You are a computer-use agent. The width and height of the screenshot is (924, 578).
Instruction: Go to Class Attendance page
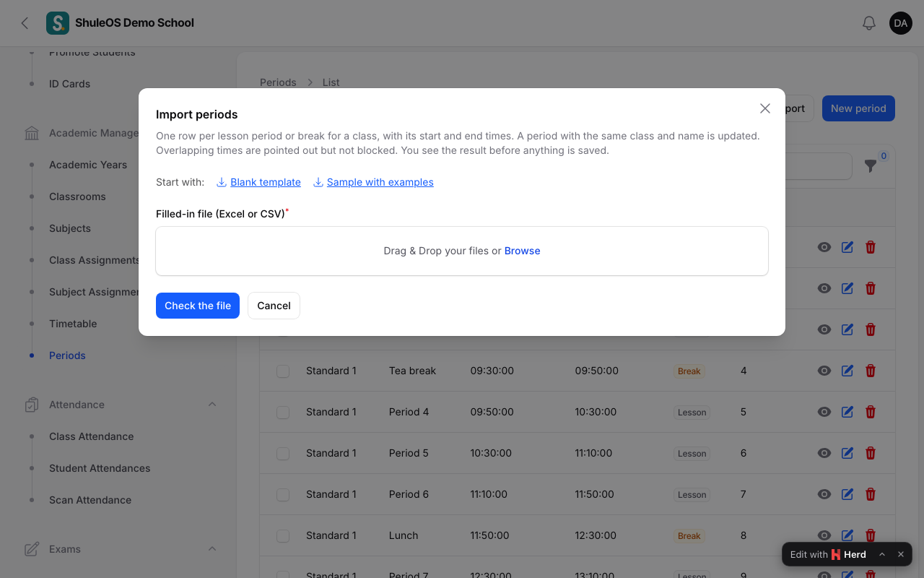tap(92, 436)
